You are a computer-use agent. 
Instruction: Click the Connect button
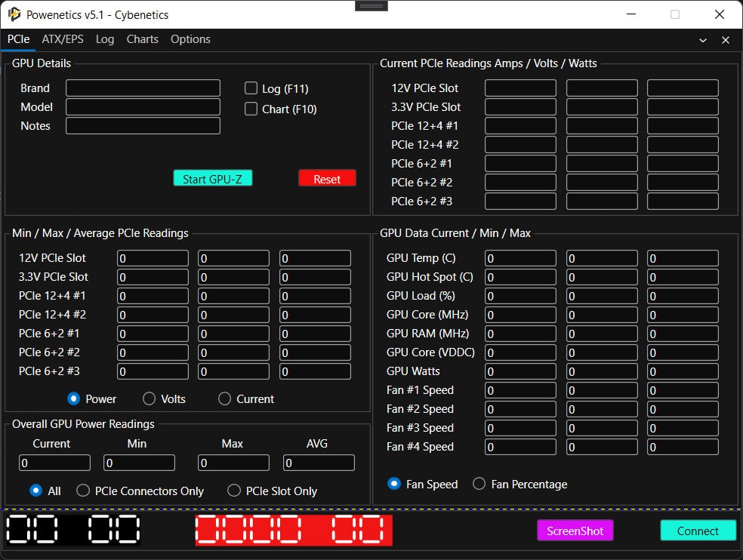pos(698,531)
